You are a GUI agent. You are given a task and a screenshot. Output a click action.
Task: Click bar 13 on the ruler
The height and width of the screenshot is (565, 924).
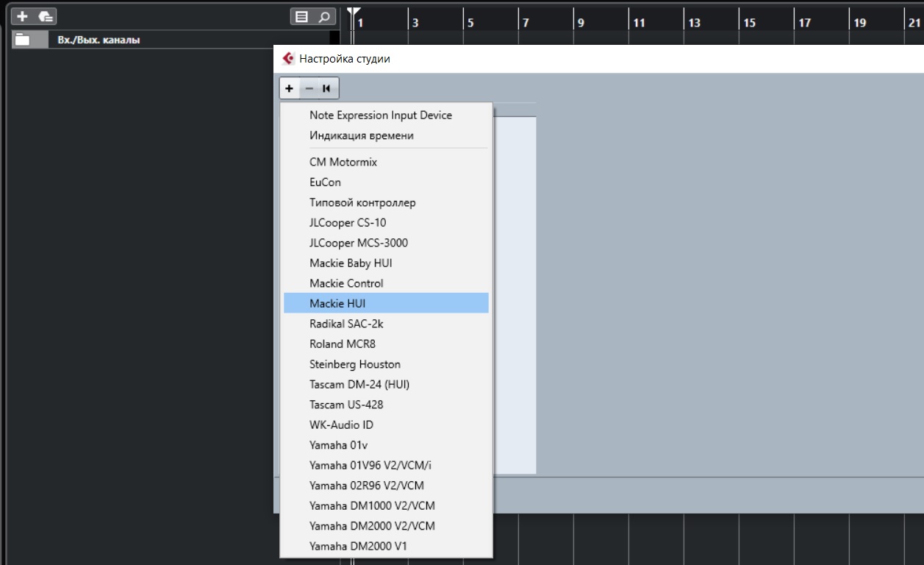click(694, 23)
